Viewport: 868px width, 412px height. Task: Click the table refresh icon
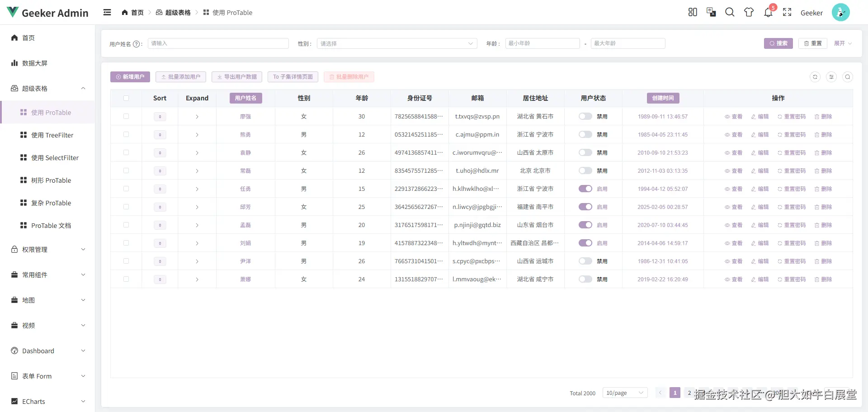pos(815,77)
